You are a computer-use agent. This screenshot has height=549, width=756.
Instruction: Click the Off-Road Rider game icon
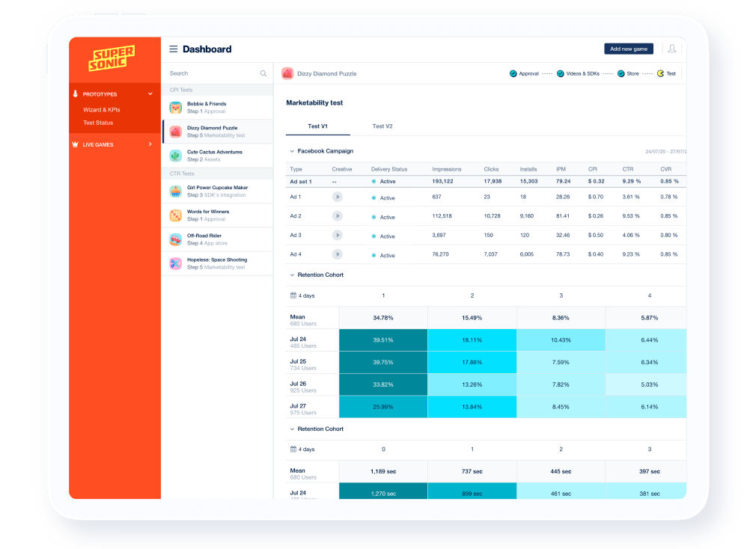tap(175, 239)
